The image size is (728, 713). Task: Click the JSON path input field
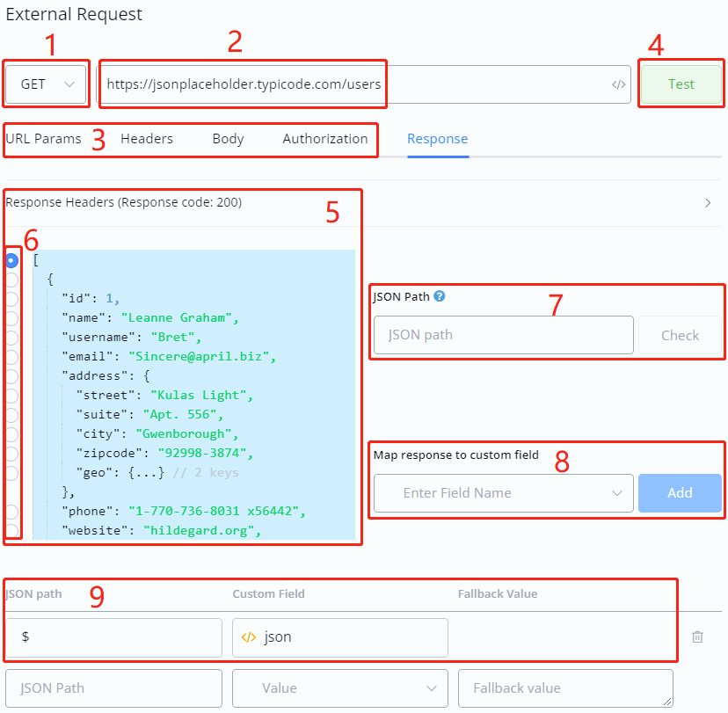click(x=503, y=335)
